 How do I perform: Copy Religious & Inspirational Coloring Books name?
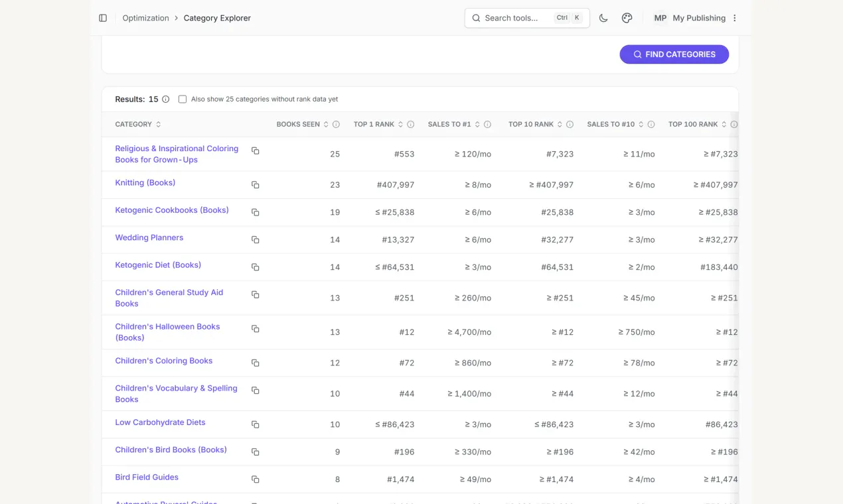255,151
